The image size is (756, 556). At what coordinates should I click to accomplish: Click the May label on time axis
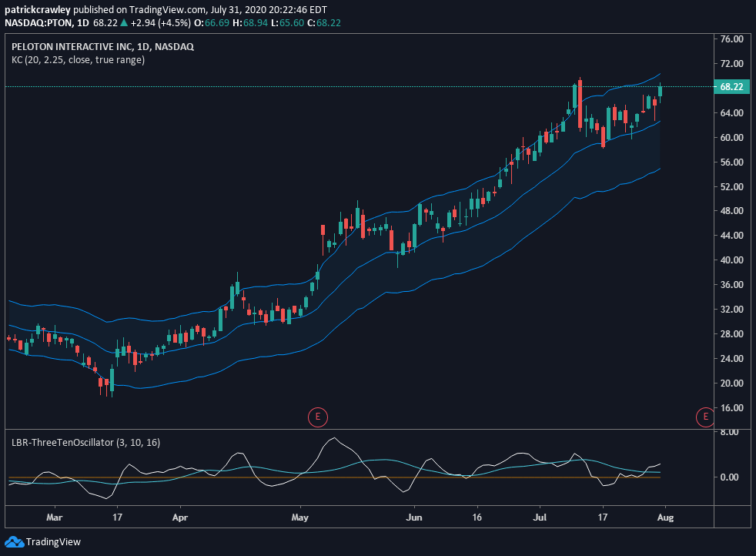tap(300, 517)
